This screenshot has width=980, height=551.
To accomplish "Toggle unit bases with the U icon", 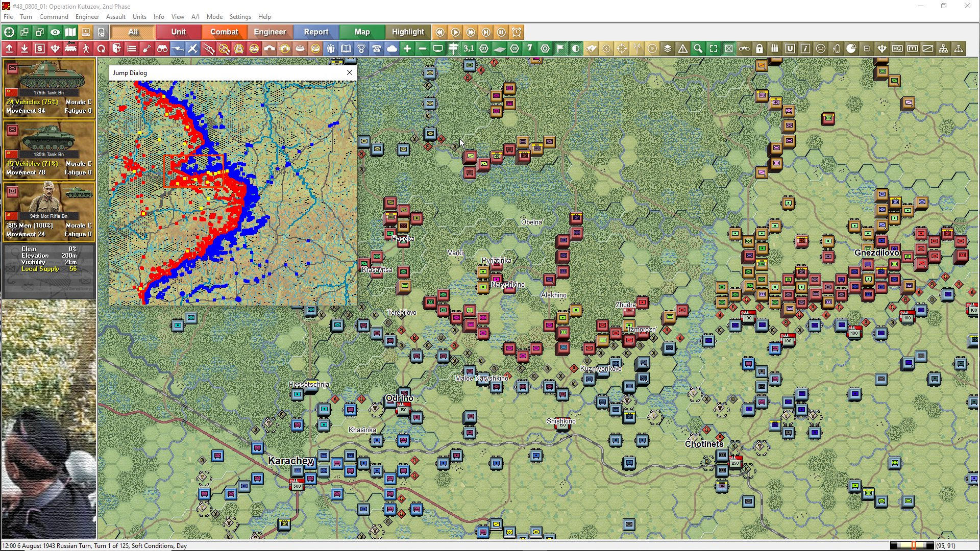I will [790, 48].
